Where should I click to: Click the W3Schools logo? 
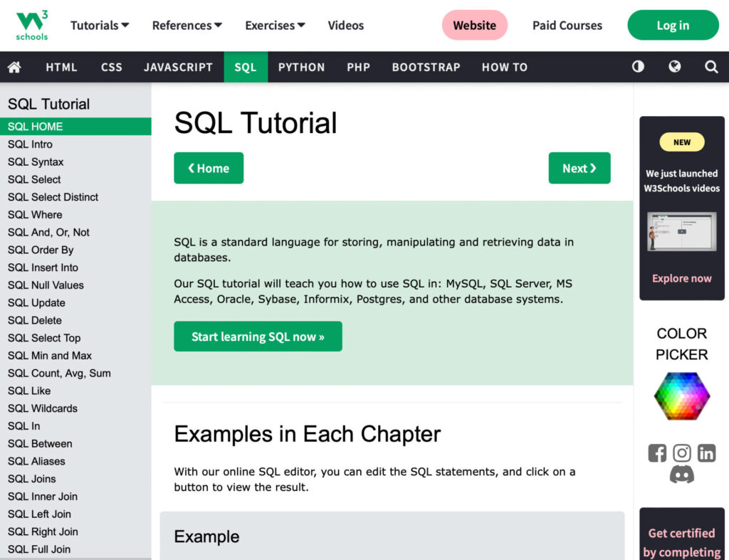click(x=32, y=26)
